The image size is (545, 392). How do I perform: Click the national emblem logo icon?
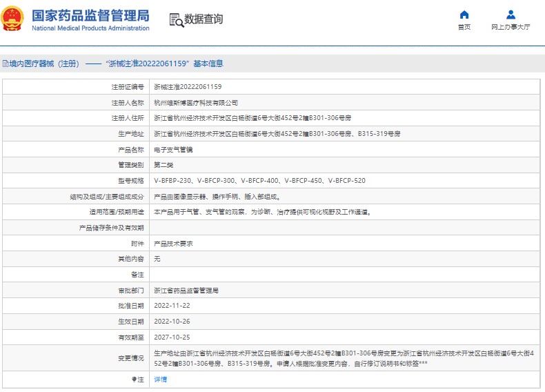(14, 19)
